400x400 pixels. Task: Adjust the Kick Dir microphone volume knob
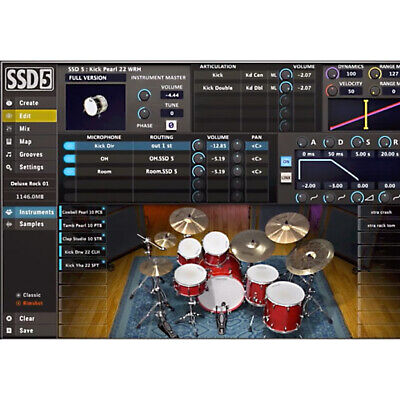198,146
